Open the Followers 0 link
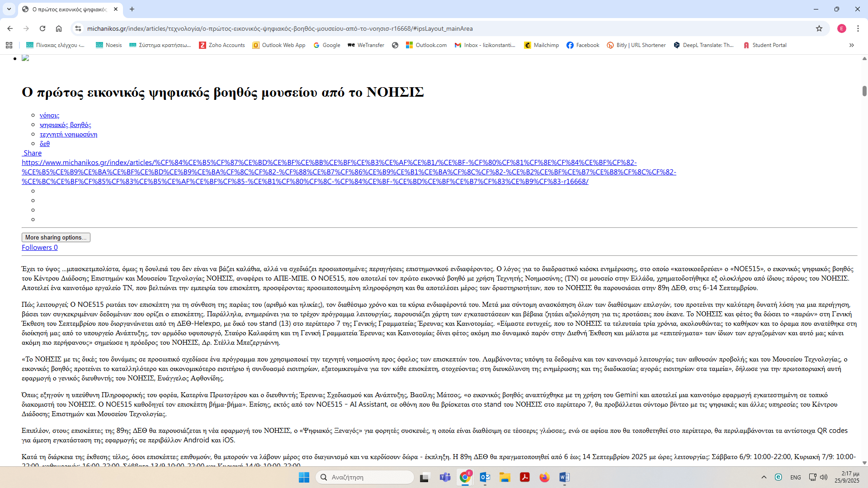The width and height of the screenshot is (868, 488). [x=40, y=248]
